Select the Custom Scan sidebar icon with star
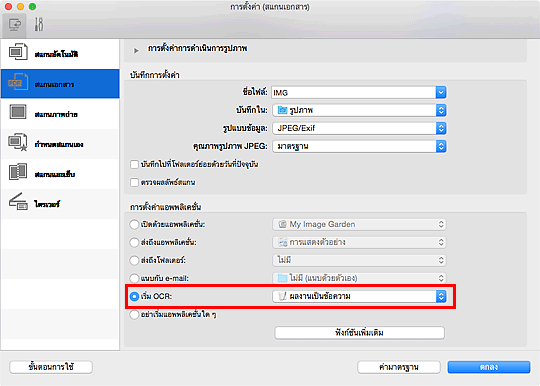Screen dimensions: 540x386 point(18,142)
